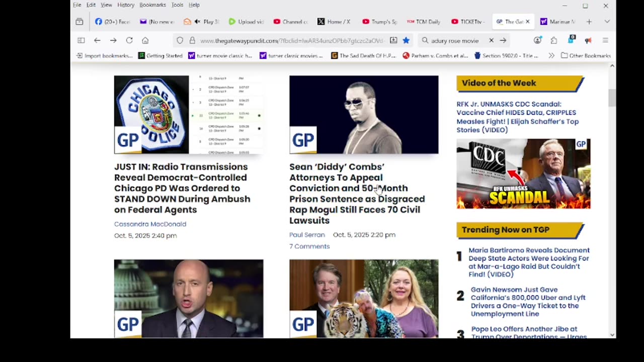This screenshot has width=644, height=362.
Task: Open the File menu
Action: coord(77,5)
